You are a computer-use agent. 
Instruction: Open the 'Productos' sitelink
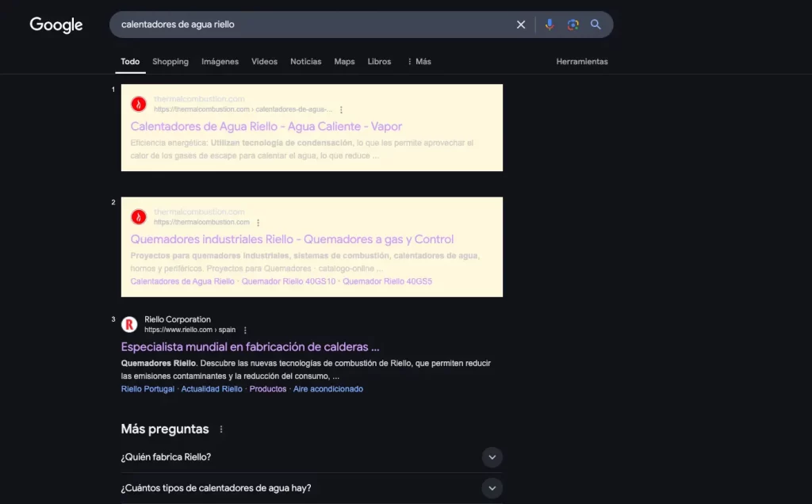pyautogui.click(x=268, y=389)
